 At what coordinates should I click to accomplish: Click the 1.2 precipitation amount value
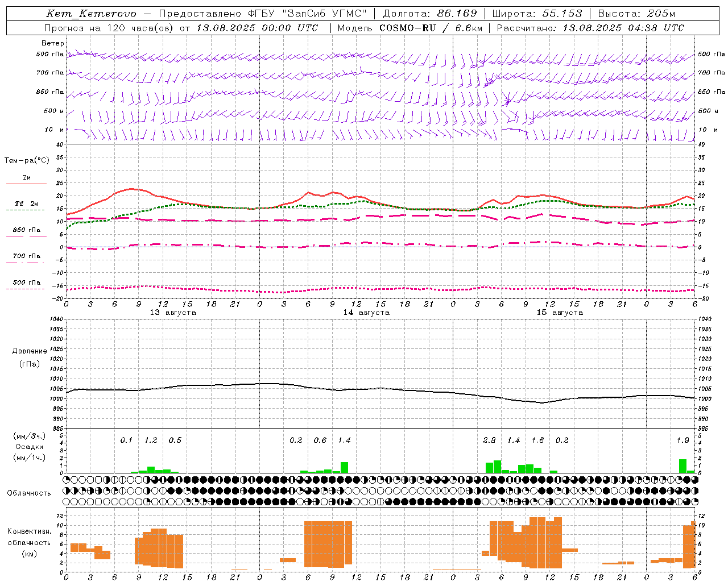(x=151, y=440)
